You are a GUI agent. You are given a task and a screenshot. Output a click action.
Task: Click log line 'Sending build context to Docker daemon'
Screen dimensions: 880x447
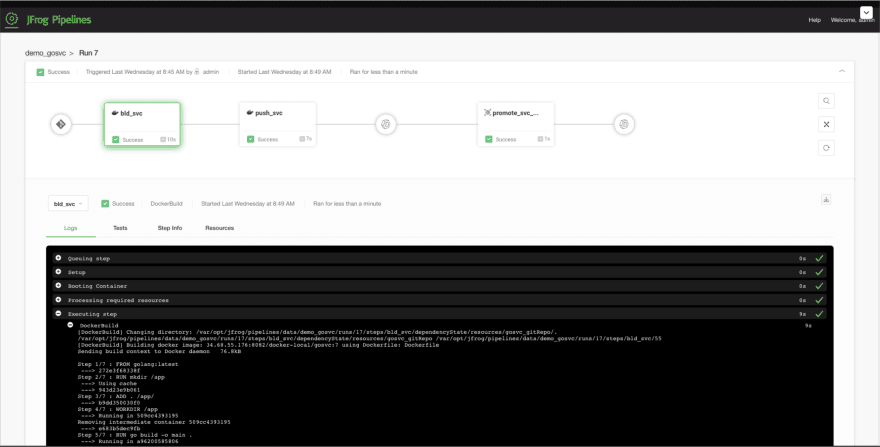point(159,352)
